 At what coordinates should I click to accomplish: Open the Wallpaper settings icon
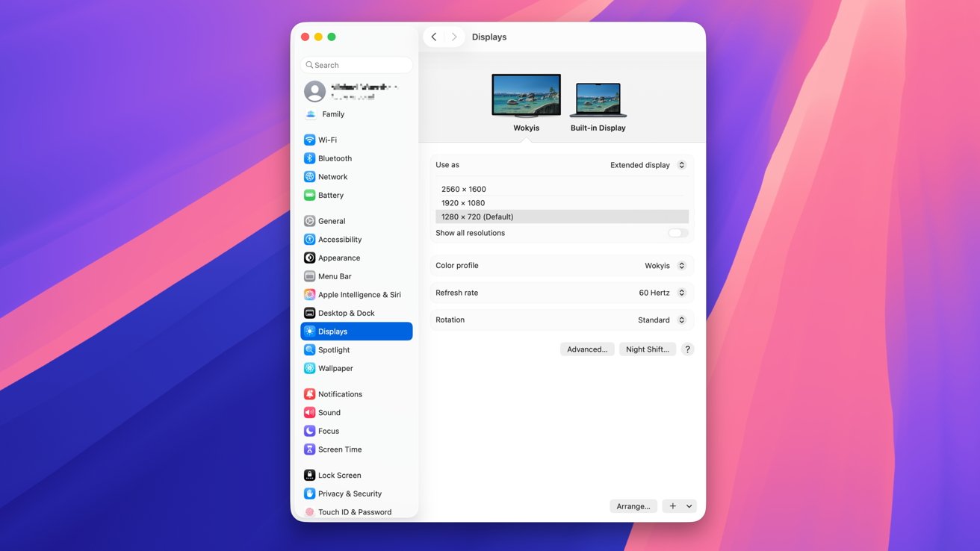pos(309,368)
